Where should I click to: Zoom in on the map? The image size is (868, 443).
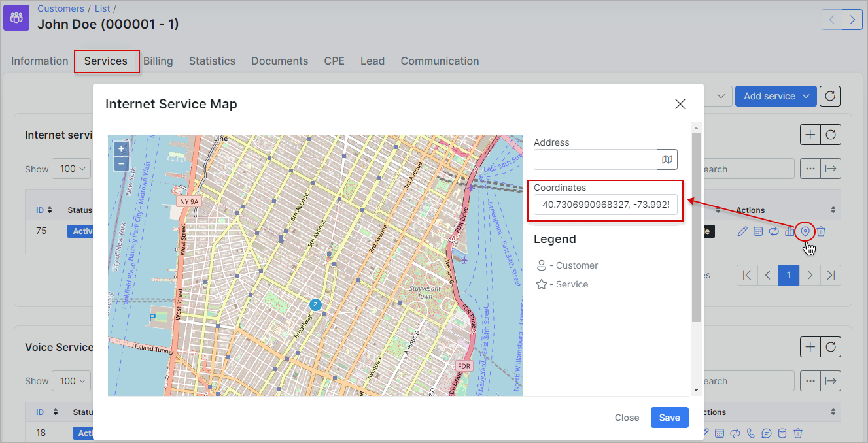pos(122,149)
